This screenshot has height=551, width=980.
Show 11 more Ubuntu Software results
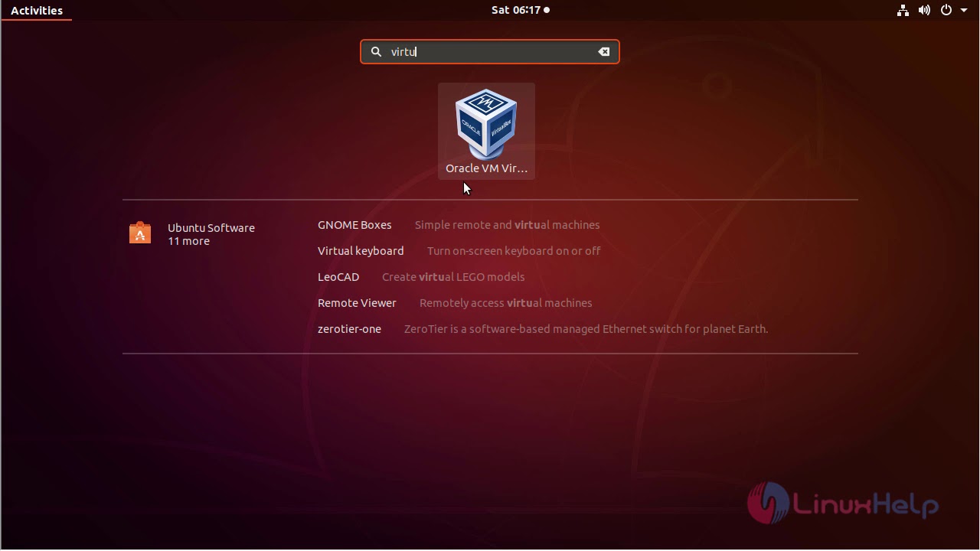tap(188, 241)
